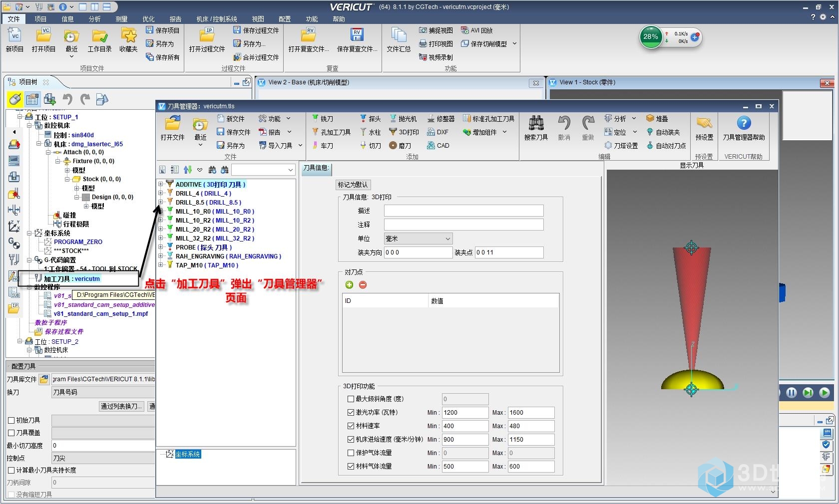Open the 收藏夹 favorites icon
The image size is (839, 504).
pos(128,40)
